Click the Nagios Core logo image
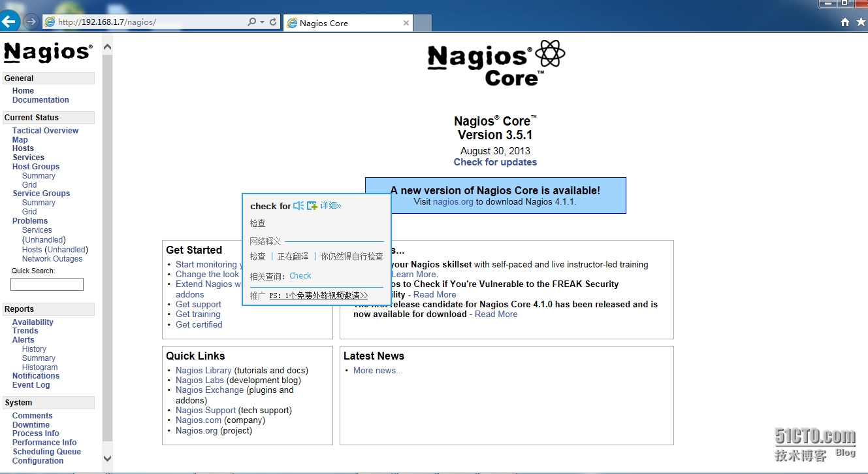 pyautogui.click(x=496, y=63)
